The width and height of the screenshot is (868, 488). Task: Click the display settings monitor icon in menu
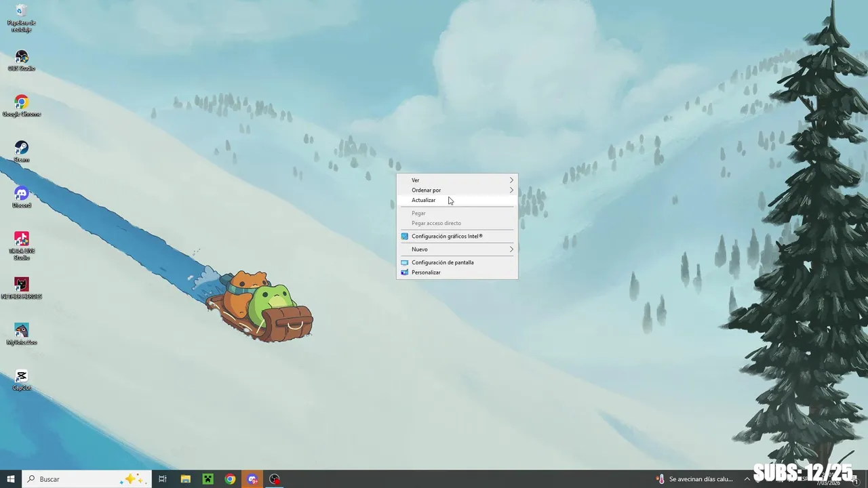pyautogui.click(x=404, y=262)
